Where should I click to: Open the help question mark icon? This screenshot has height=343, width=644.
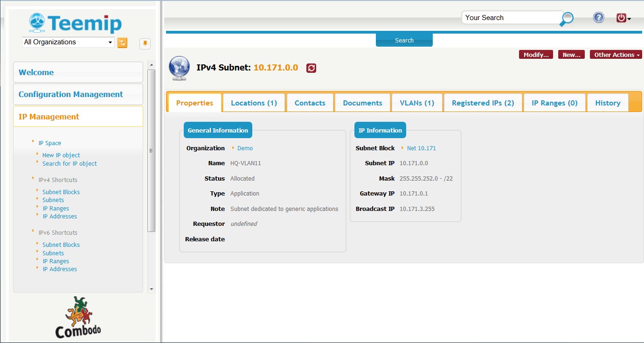pyautogui.click(x=598, y=18)
